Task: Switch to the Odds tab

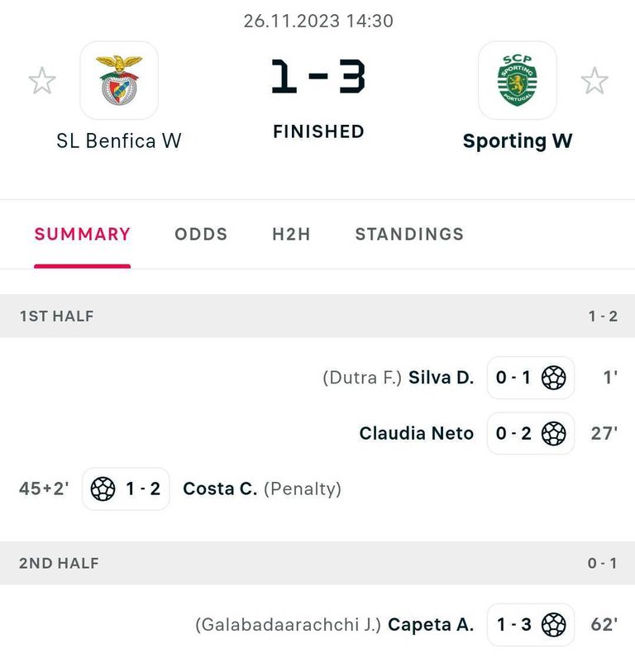Action: (201, 234)
